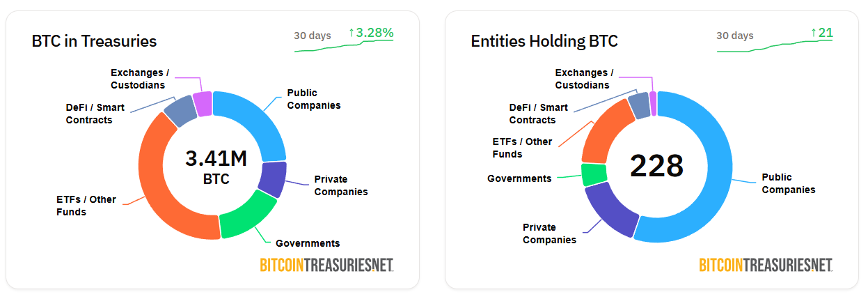Click green up arrow beside 3.28%
The image size is (868, 299).
(x=352, y=33)
